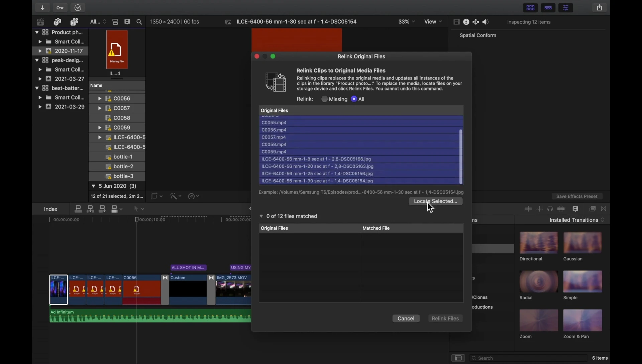Show the Effects browser icon
The width and height of the screenshot is (642, 364).
click(x=593, y=209)
